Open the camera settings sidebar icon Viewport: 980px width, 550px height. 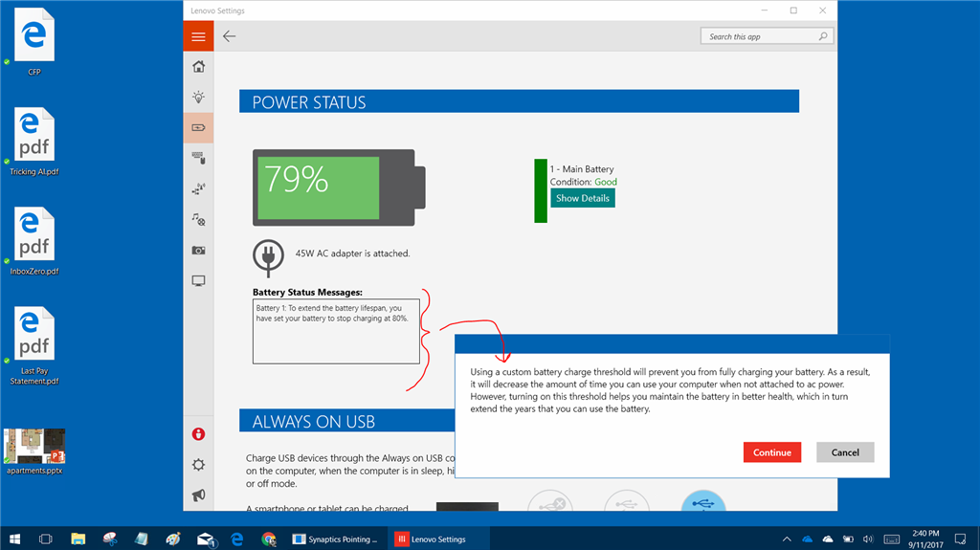[199, 250]
